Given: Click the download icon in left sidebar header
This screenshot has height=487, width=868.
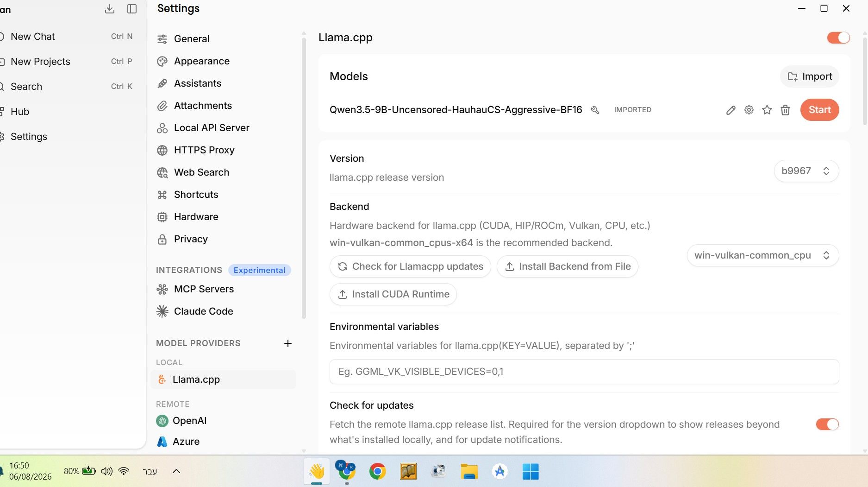Looking at the screenshot, I should 110,9.
